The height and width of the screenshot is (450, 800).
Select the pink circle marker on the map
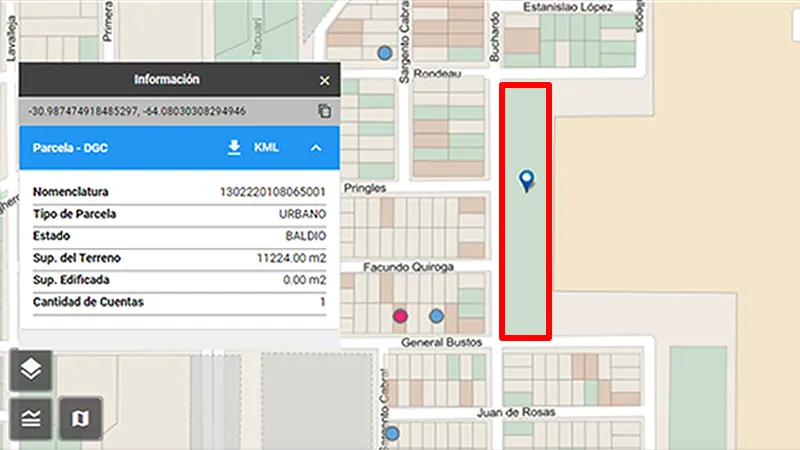[401, 316]
